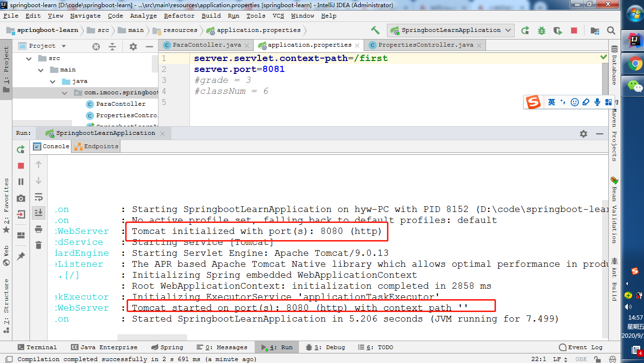Open the Terminal tool window
This screenshot has height=363, width=644.
pyautogui.click(x=37, y=347)
